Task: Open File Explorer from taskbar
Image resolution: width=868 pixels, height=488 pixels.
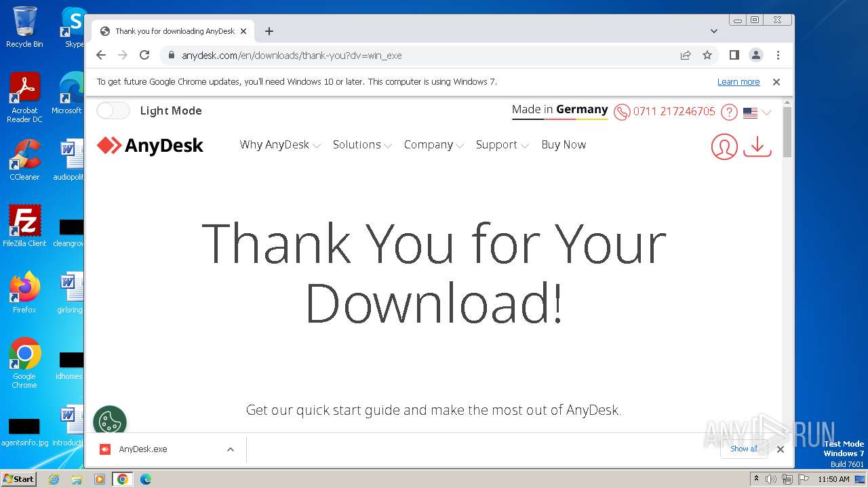Action: [x=77, y=479]
